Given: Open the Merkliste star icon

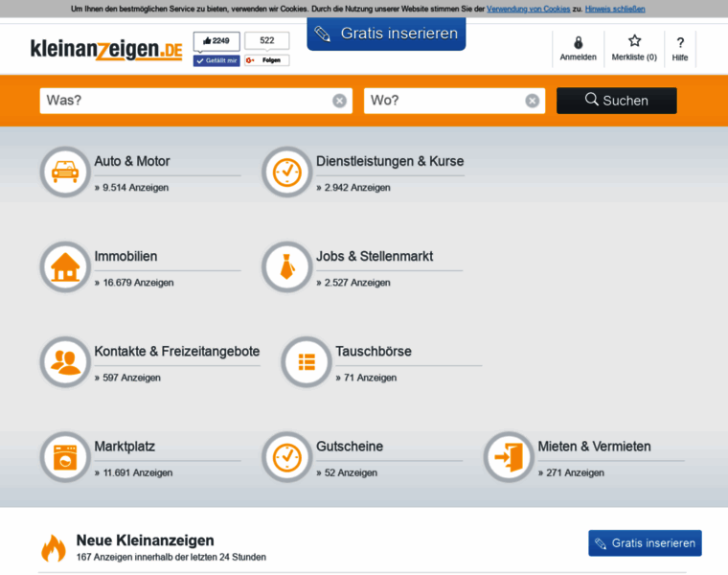Looking at the screenshot, I should 634,41.
